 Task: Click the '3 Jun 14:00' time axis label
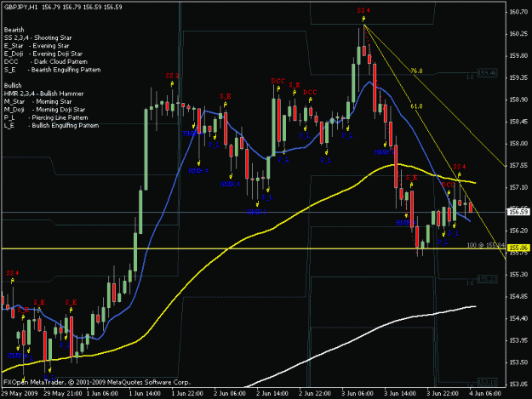click(x=400, y=394)
